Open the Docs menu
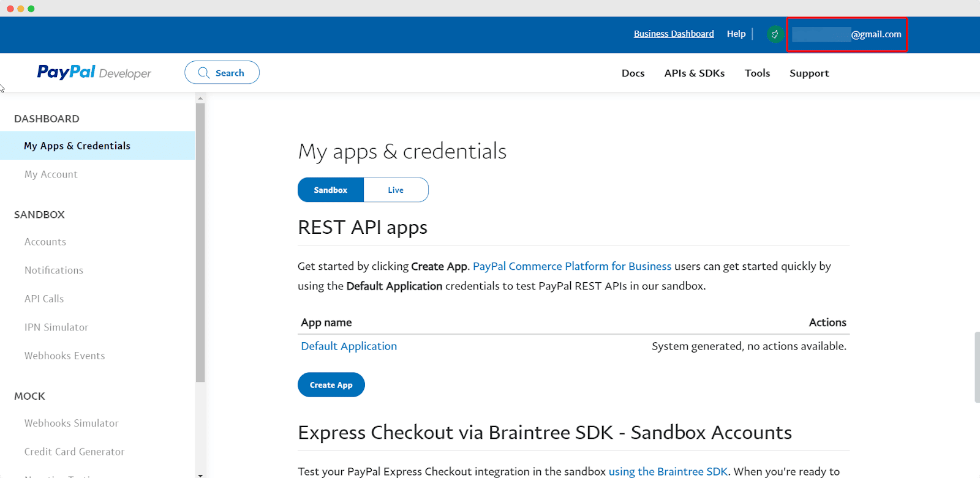This screenshot has height=478, width=980. point(633,73)
